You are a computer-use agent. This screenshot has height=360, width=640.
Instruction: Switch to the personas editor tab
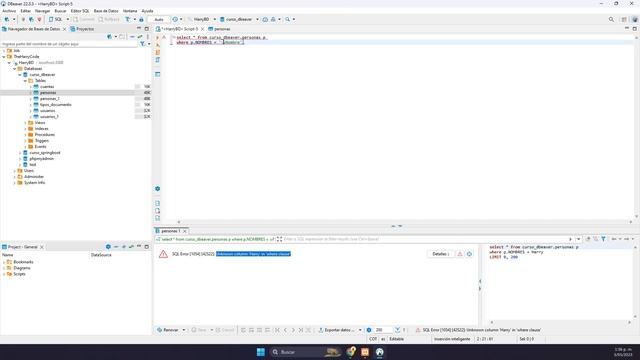click(219, 29)
